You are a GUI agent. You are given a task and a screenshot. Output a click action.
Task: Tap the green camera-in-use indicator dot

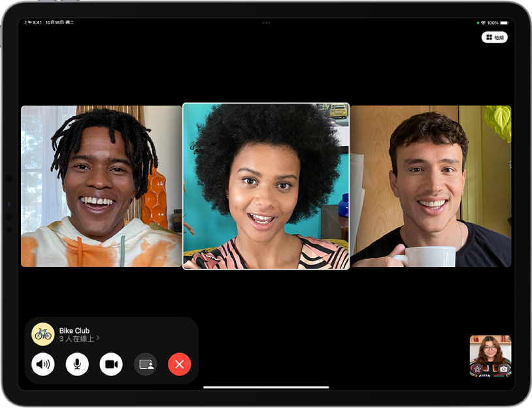tap(478, 22)
